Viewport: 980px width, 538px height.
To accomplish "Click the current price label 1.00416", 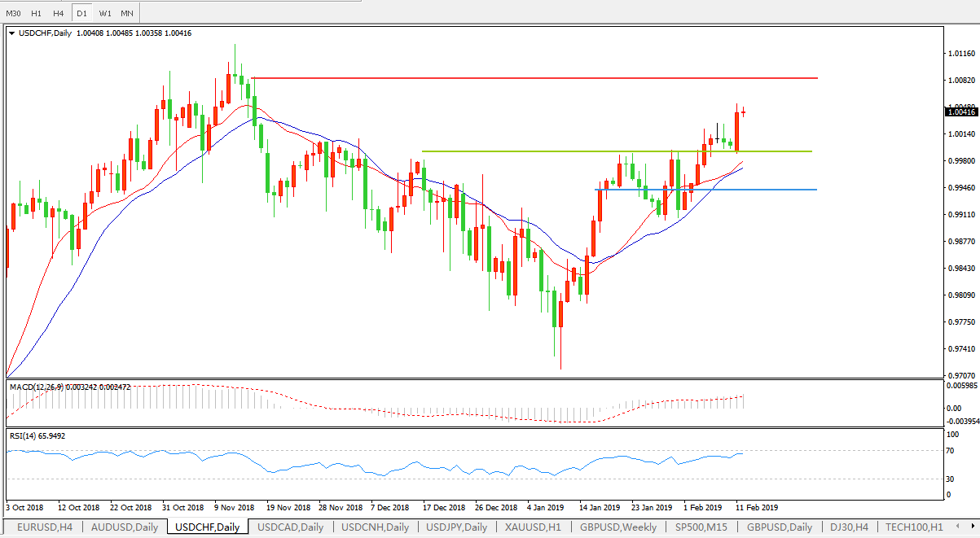I will (962, 112).
